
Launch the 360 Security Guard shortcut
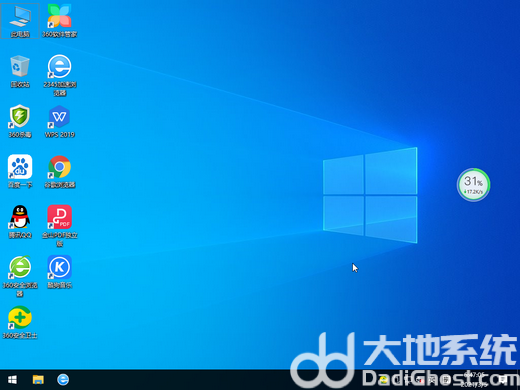20,322
